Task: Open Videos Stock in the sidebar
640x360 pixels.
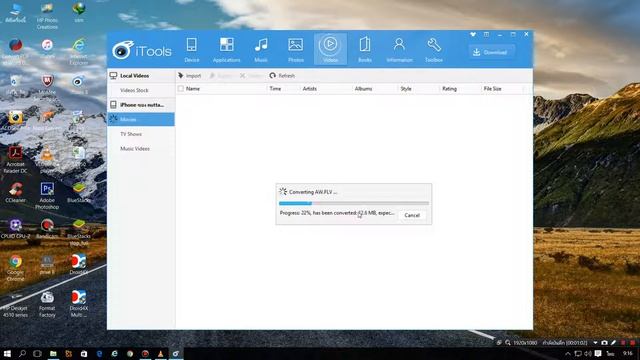Action: click(x=141, y=90)
